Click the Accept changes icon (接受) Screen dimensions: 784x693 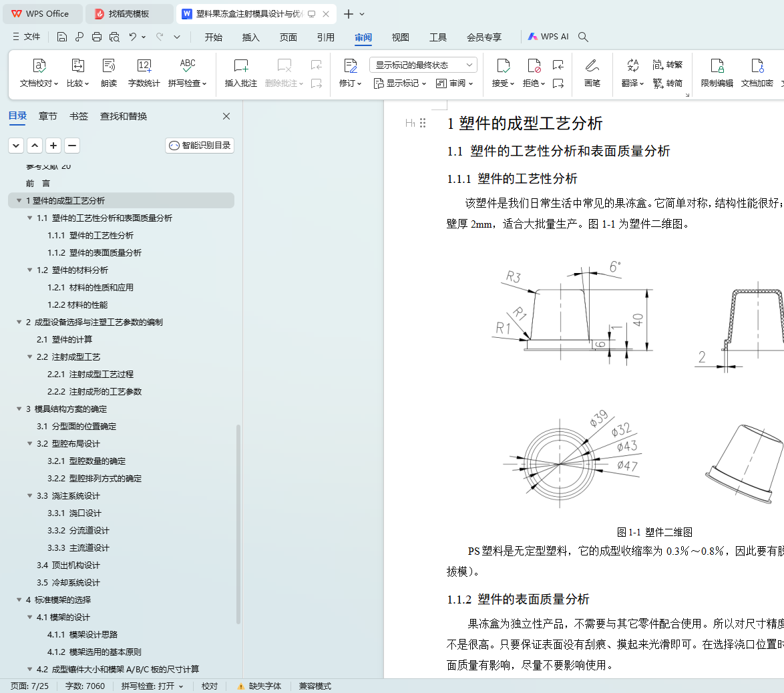503,73
